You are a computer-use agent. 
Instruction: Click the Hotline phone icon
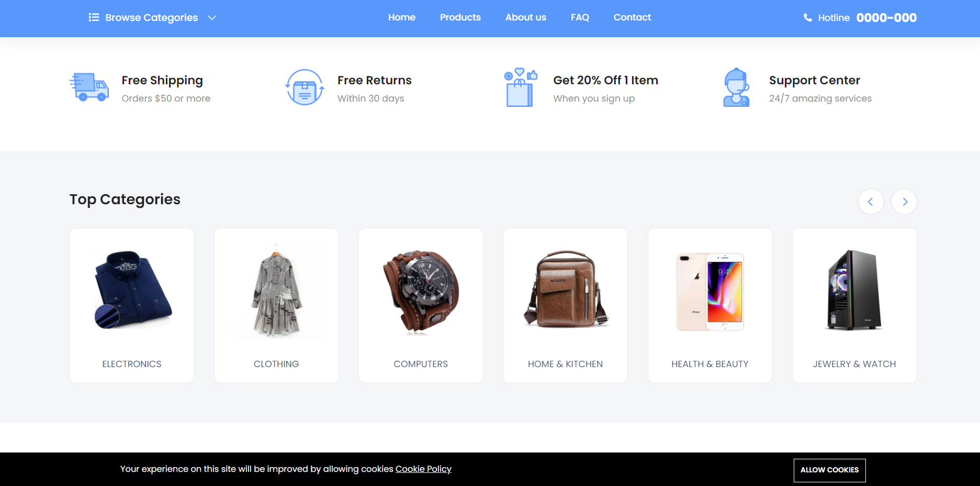click(x=808, y=18)
